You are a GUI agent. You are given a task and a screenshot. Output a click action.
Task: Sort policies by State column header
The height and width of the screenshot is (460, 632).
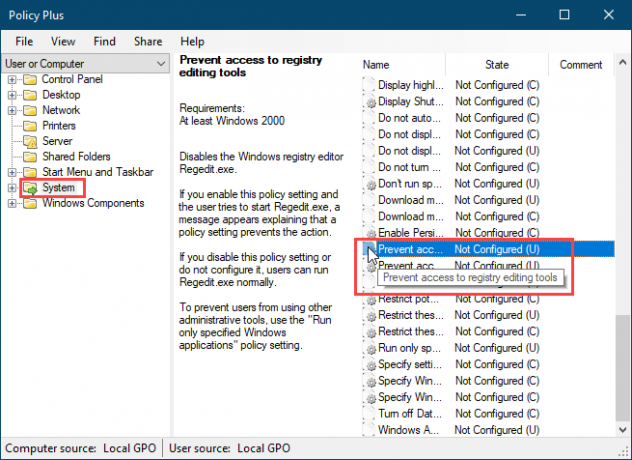coord(497,65)
